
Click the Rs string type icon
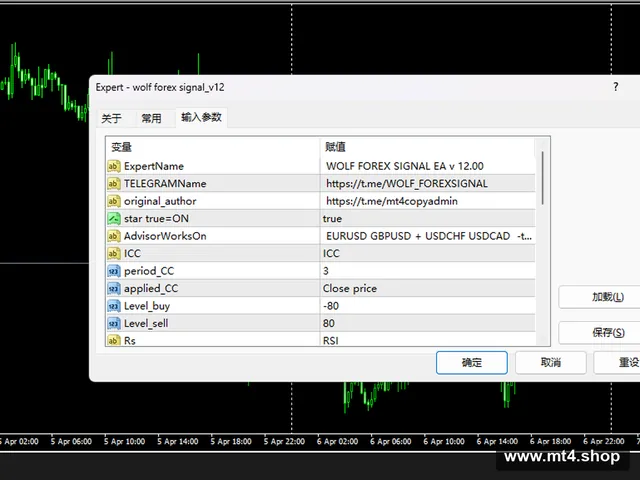(114, 340)
